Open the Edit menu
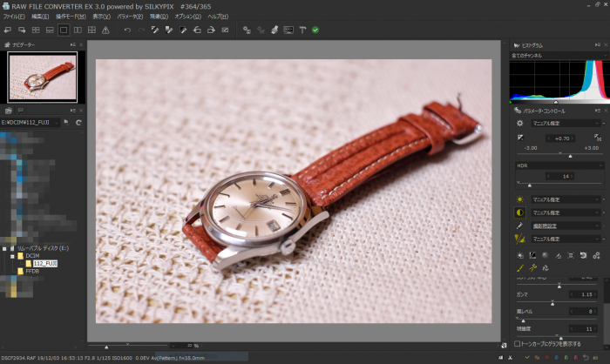 click(x=40, y=17)
